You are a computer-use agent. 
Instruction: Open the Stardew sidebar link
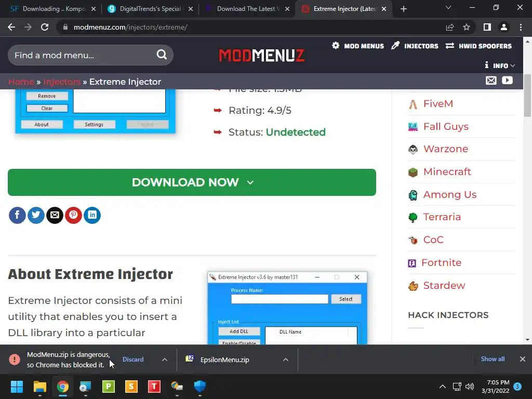pos(444,285)
